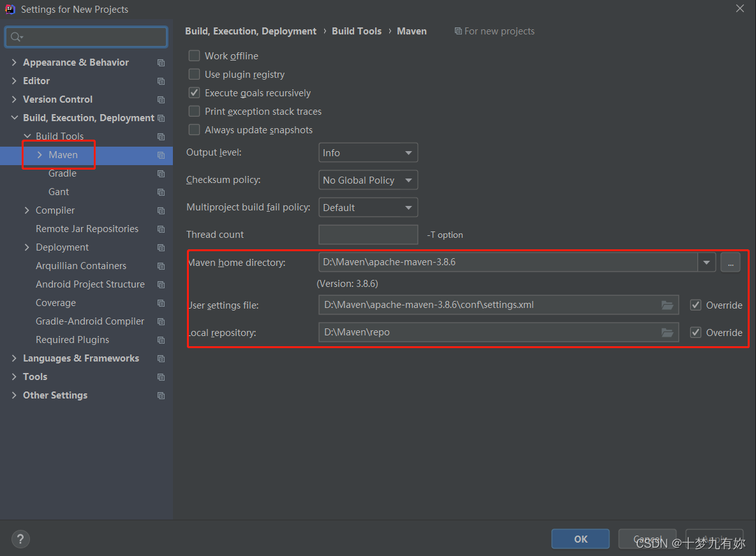Open Required Plugins settings

click(72, 340)
